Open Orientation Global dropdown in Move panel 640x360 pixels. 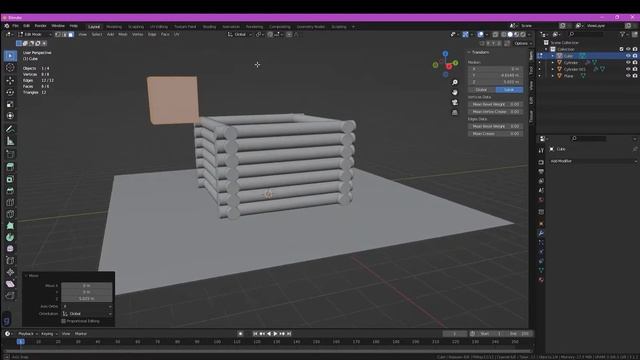click(87, 314)
